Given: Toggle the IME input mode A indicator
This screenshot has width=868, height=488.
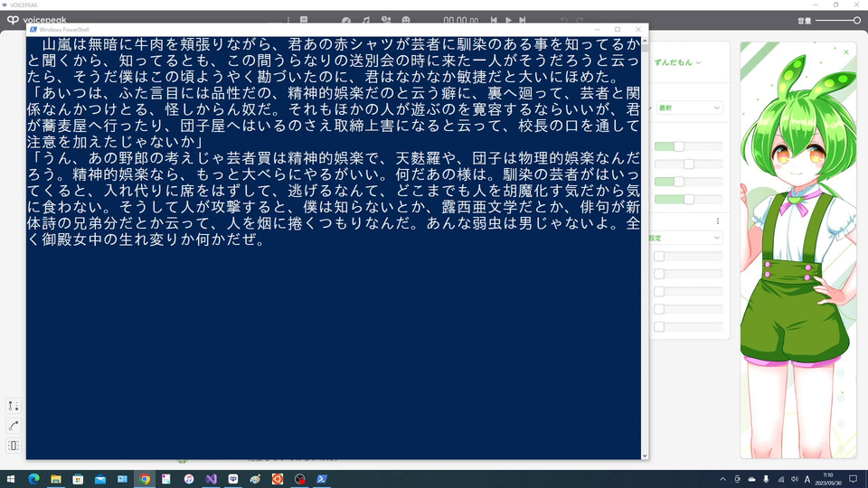Looking at the screenshot, I should (807, 479).
